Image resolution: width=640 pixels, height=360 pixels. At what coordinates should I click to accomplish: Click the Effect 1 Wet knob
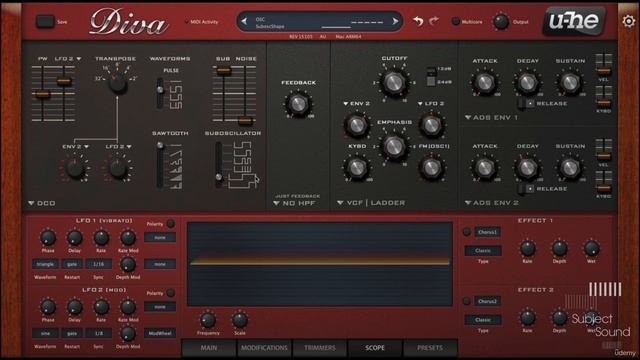pyautogui.click(x=591, y=248)
